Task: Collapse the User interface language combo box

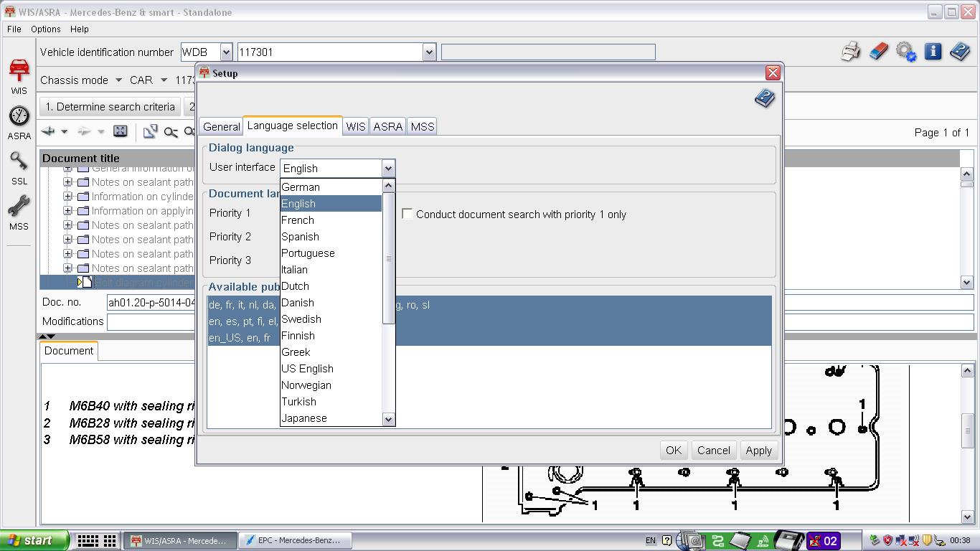Action: pos(388,168)
